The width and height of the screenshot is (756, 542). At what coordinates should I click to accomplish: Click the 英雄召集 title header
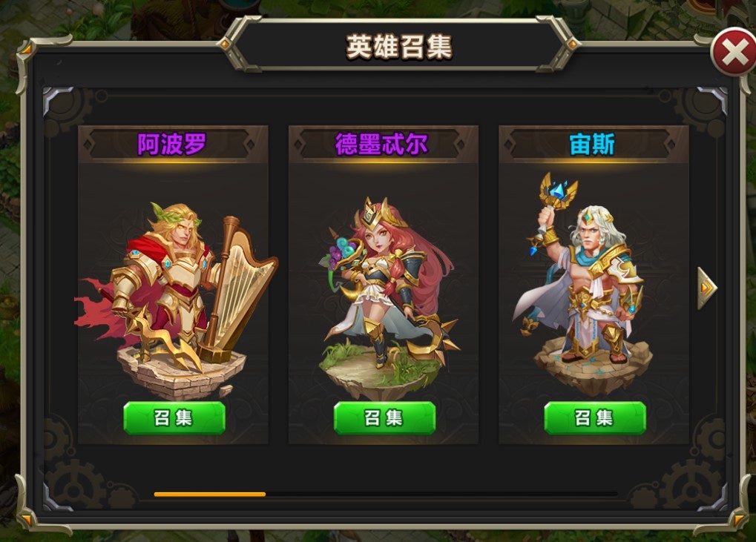coord(399,47)
